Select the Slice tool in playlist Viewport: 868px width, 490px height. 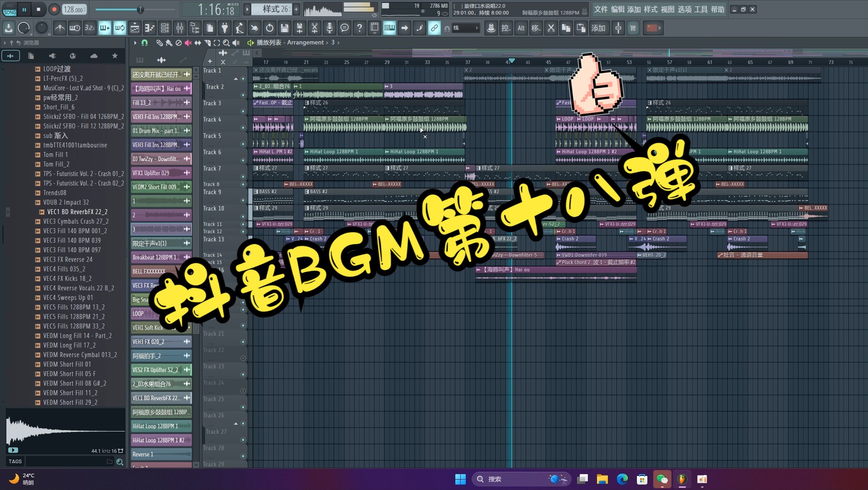point(207,43)
